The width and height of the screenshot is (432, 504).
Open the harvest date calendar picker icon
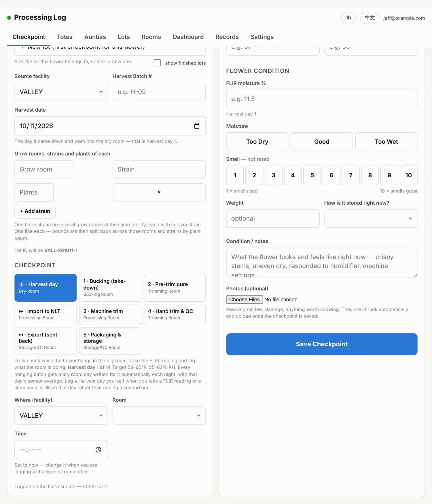click(197, 126)
